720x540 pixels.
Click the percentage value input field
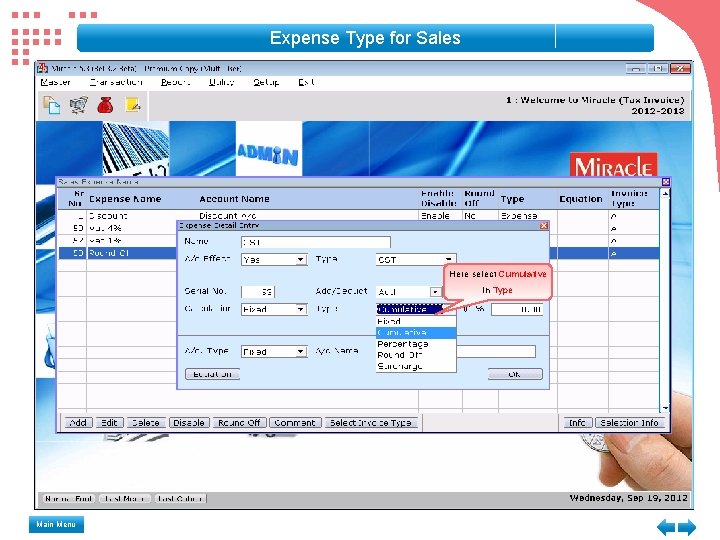coord(517,309)
